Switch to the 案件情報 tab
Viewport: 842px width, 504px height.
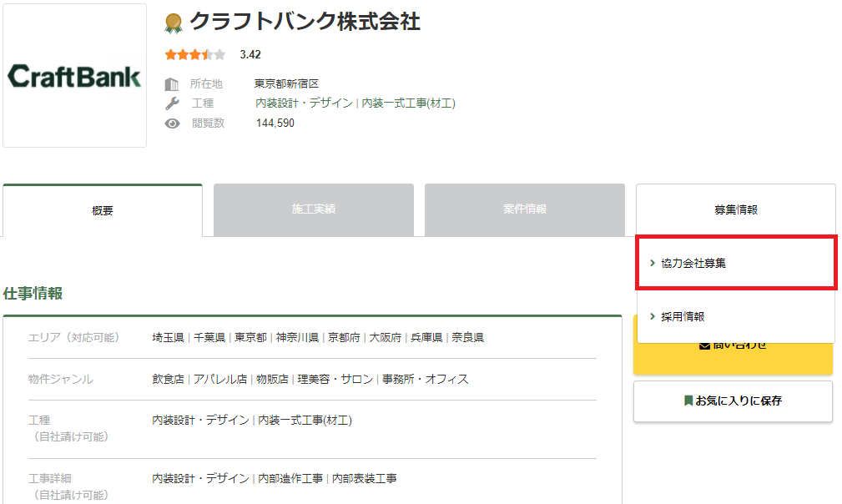pyautogui.click(x=524, y=210)
